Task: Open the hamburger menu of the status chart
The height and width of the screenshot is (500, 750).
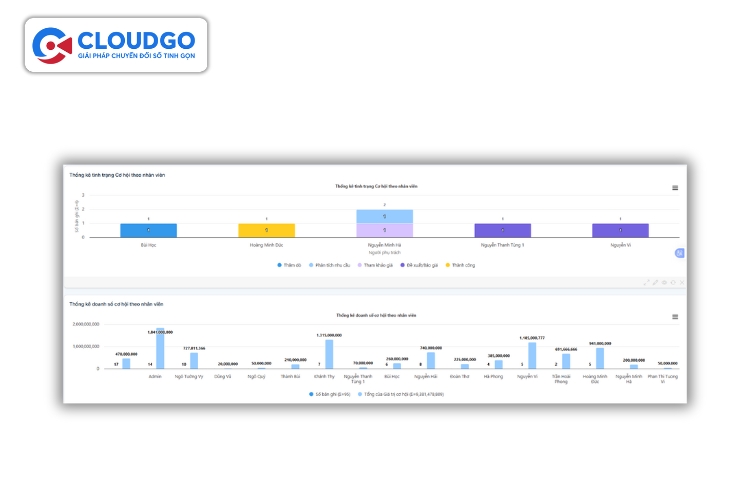Action: (x=675, y=188)
